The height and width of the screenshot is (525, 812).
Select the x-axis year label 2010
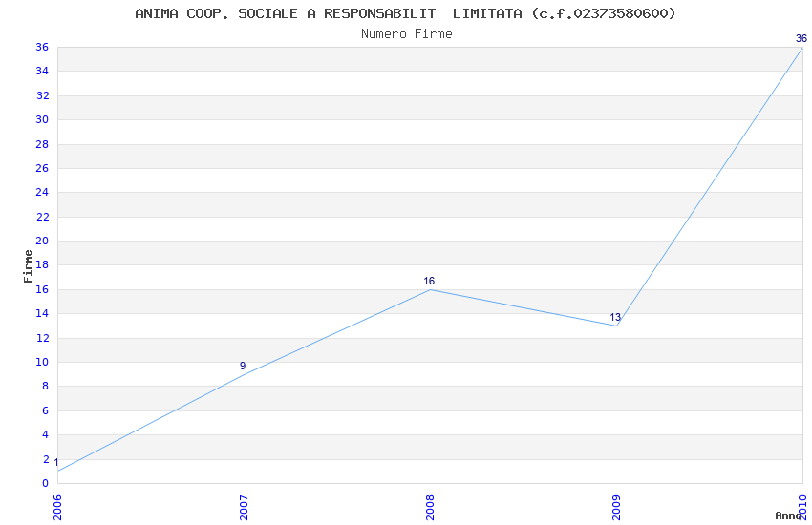click(802, 508)
